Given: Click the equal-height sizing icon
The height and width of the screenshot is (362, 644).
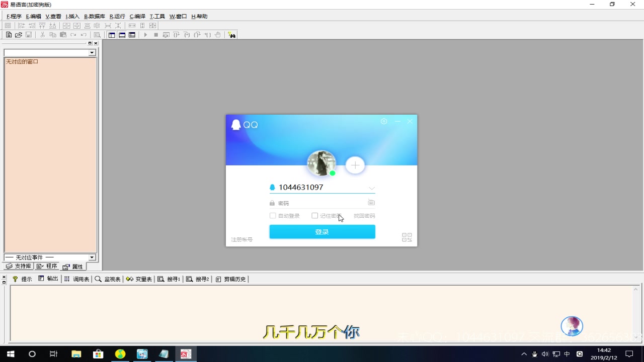Looking at the screenshot, I should pyautogui.click(x=142, y=25).
